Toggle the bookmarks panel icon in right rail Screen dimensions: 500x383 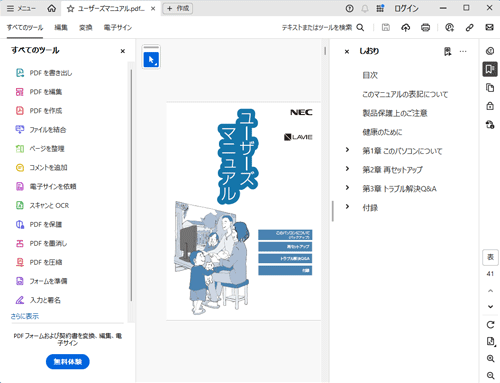pos(490,69)
